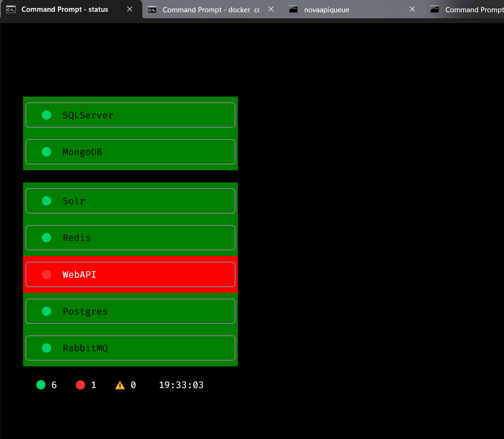Click the green status dot beside Postgres
This screenshot has height=439, width=504.
[x=46, y=311]
